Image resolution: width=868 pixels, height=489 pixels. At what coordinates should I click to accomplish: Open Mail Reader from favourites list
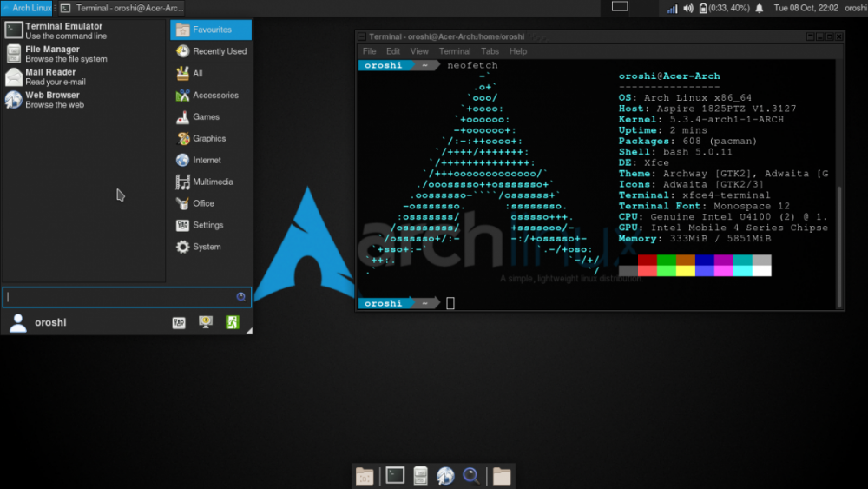pos(83,76)
